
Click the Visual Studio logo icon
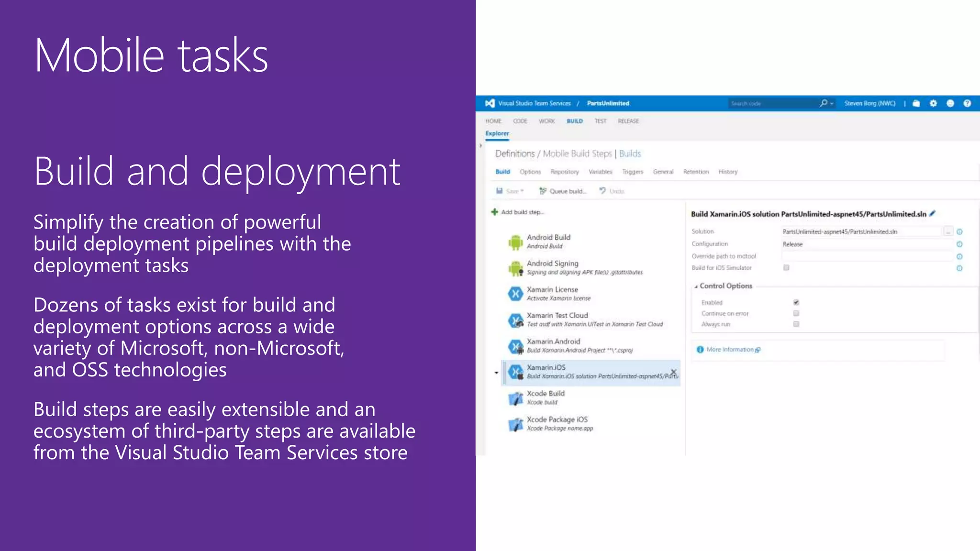point(490,103)
